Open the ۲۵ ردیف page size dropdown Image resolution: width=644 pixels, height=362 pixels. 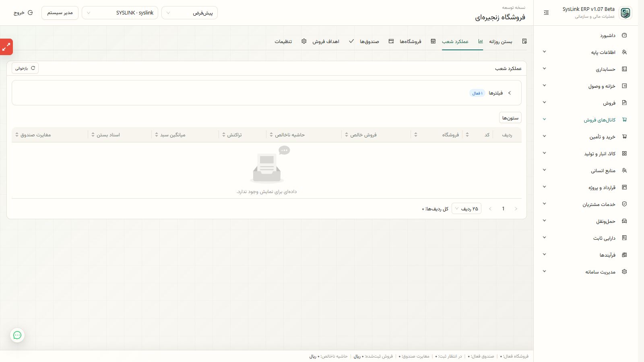pos(466,209)
